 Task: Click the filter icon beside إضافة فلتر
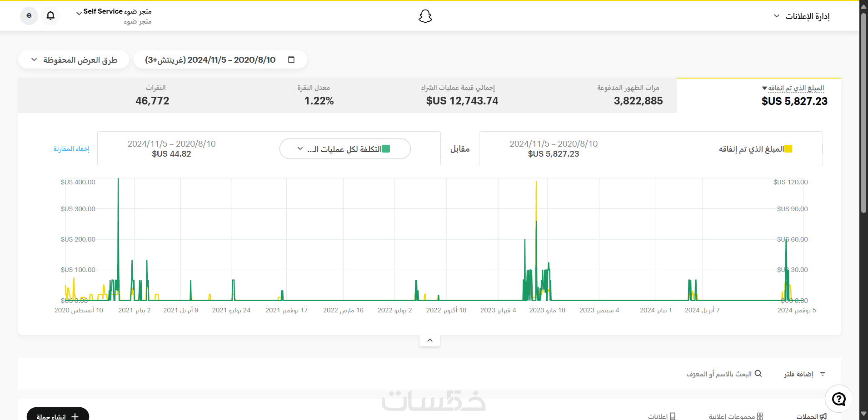point(823,374)
